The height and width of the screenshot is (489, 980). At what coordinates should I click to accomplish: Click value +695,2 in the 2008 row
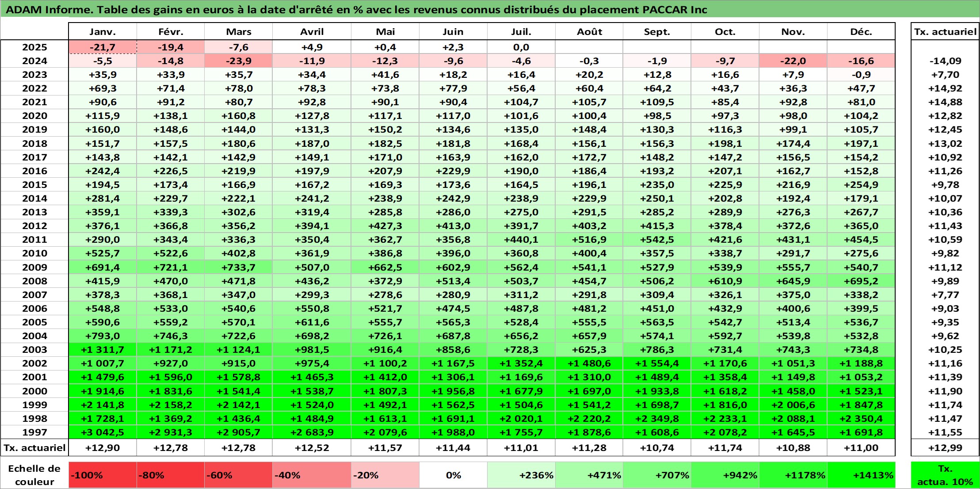[x=861, y=281]
